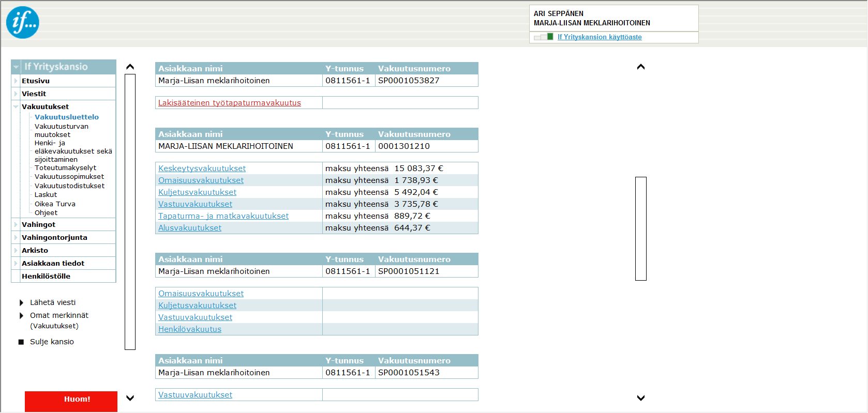Open Vakuutusturvan muutokset subitem

click(62, 130)
